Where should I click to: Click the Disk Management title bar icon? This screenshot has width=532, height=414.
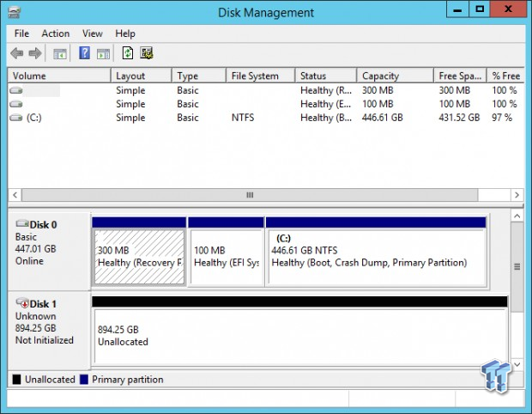(15, 13)
